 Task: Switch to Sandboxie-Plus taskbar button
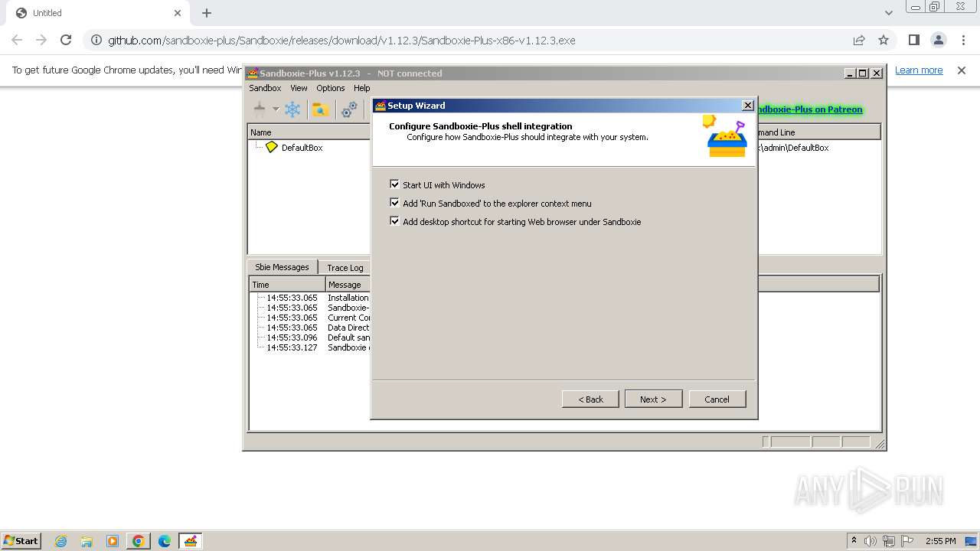coord(191,541)
